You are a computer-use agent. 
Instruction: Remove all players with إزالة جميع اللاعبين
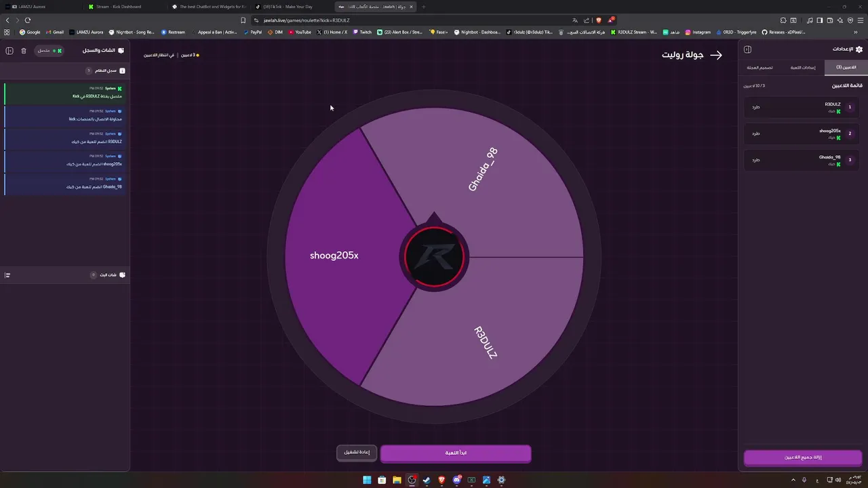pos(803,457)
